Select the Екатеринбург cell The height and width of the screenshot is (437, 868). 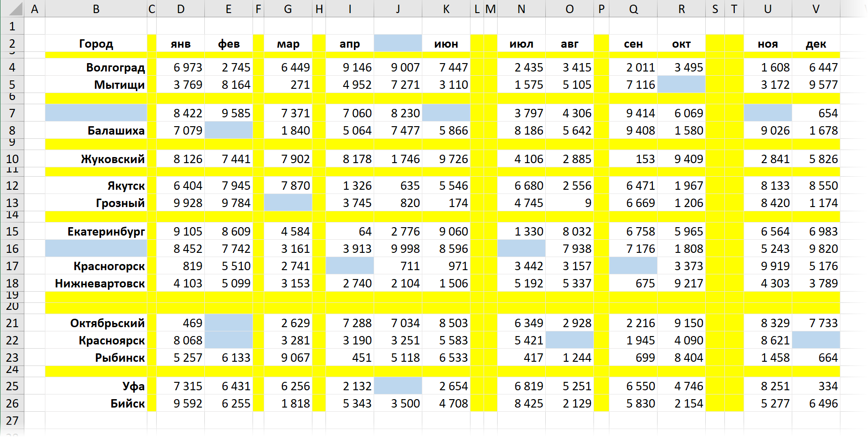click(96, 231)
